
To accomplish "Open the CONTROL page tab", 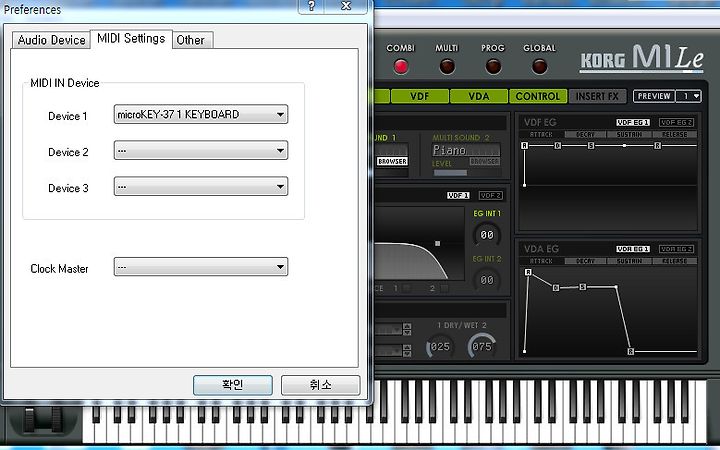I will (x=538, y=96).
